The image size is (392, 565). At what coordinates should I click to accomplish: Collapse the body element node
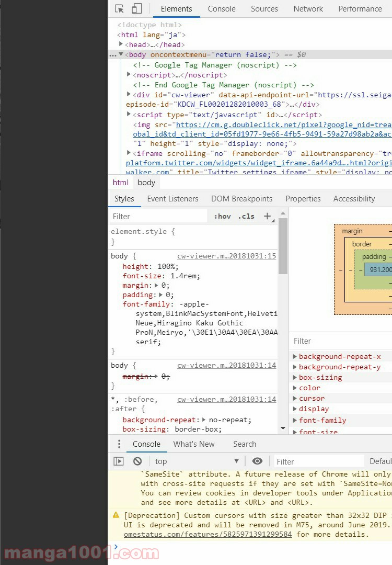pos(121,54)
